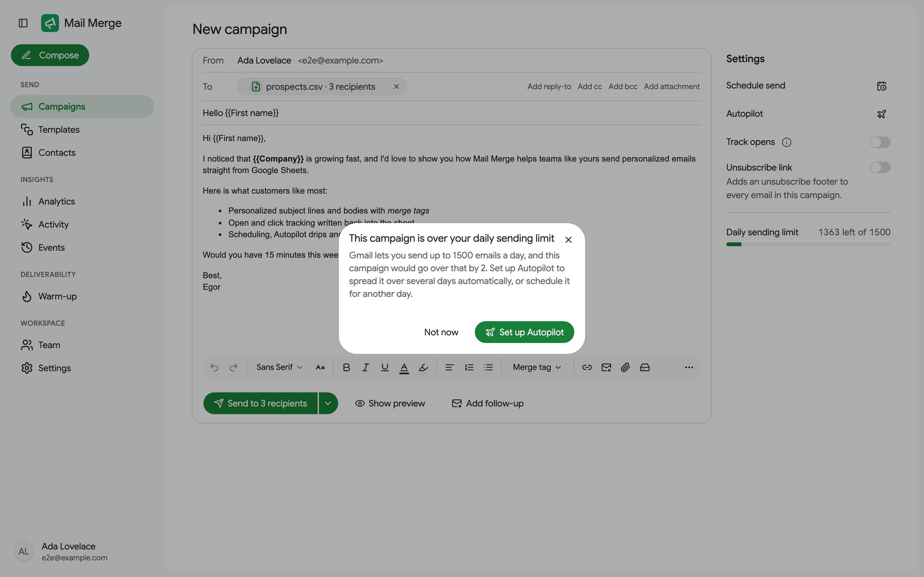Apply bold formatting in the toolbar

pos(346,367)
